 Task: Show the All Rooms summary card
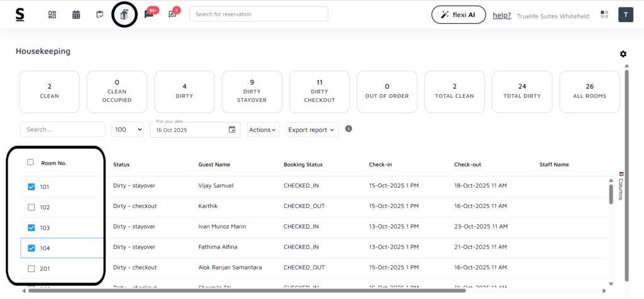coord(589,92)
